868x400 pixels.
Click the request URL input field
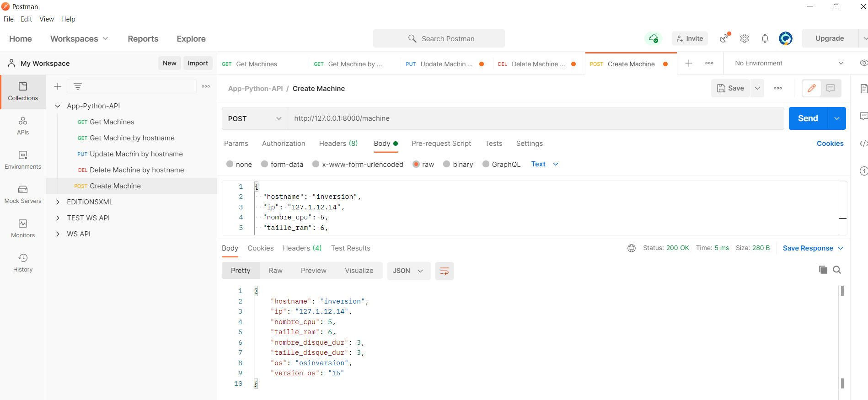click(536, 118)
